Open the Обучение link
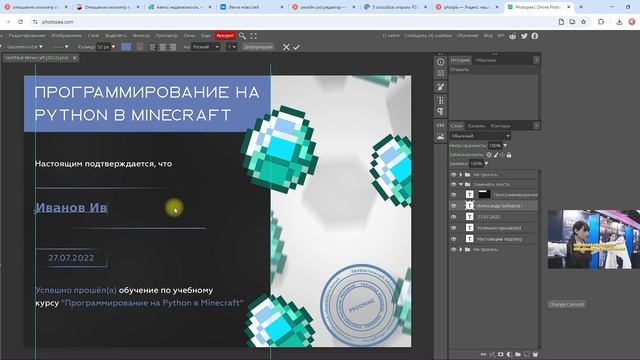The width and height of the screenshot is (640, 360). (x=467, y=36)
